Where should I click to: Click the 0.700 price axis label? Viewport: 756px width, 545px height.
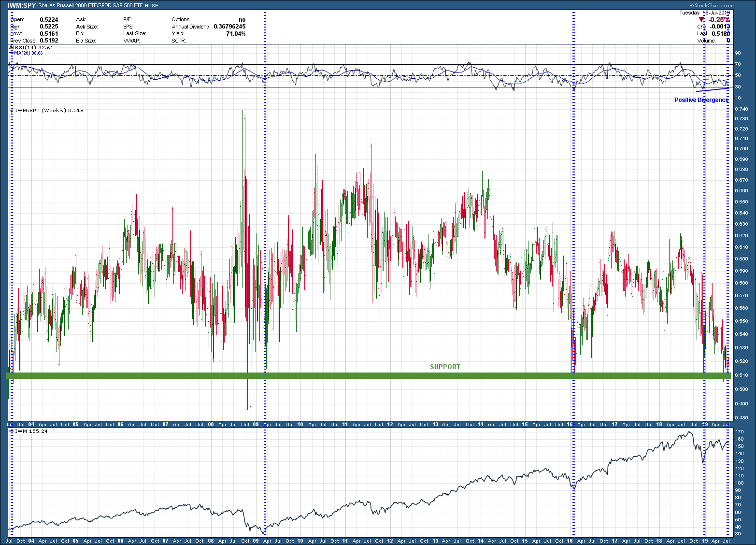click(x=742, y=149)
